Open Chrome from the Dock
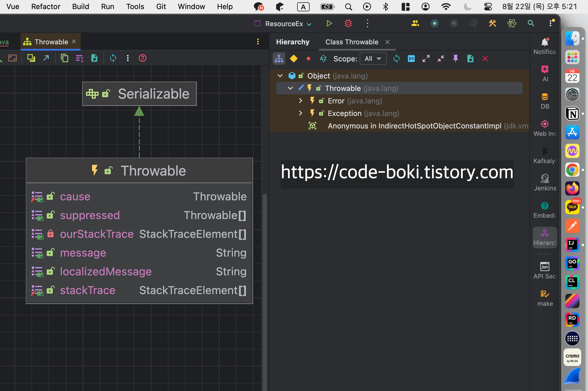588x391 pixels. [x=572, y=170]
